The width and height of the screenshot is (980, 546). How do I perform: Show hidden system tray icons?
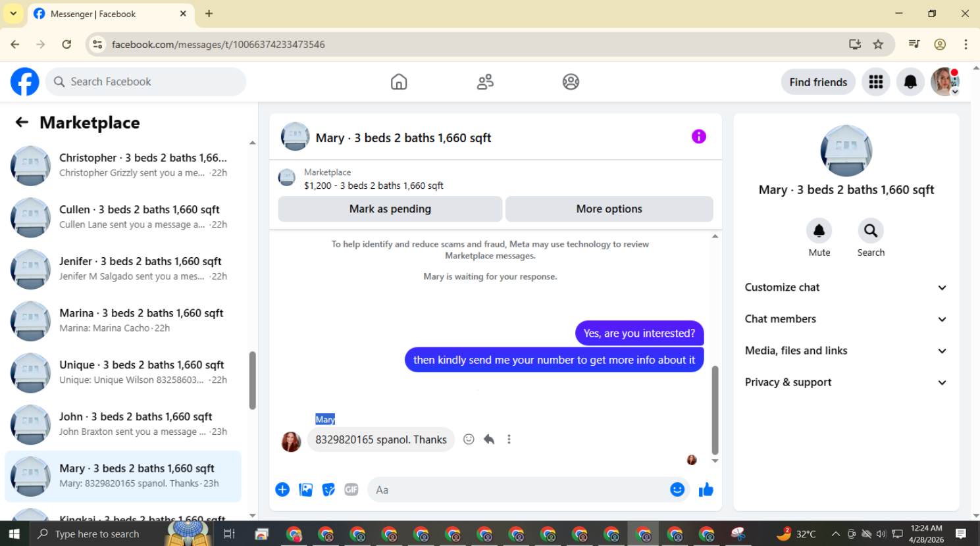[x=835, y=534]
